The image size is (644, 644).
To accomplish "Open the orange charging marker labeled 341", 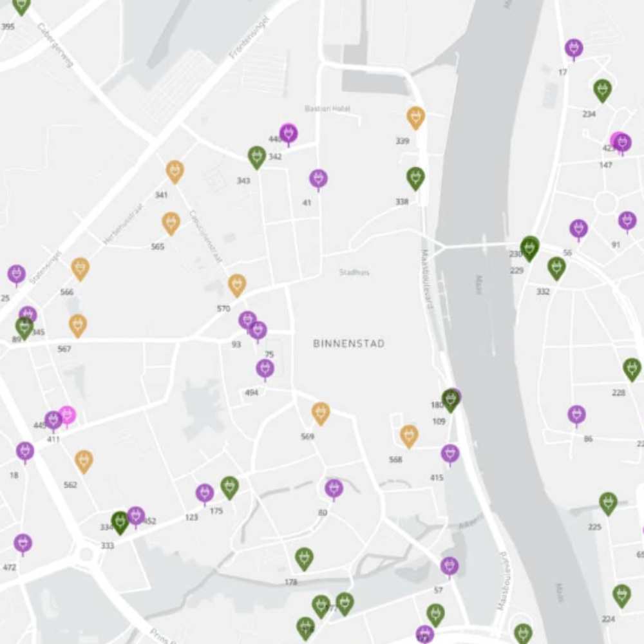I will coord(175,171).
